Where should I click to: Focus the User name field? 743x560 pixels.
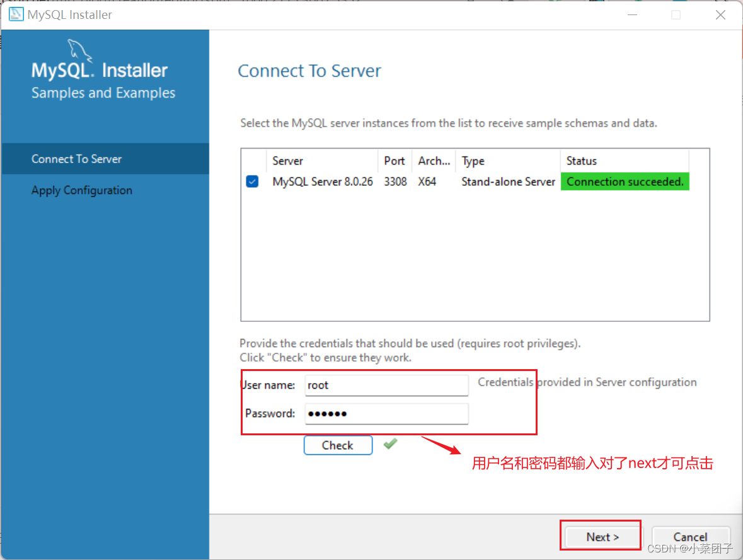387,385
